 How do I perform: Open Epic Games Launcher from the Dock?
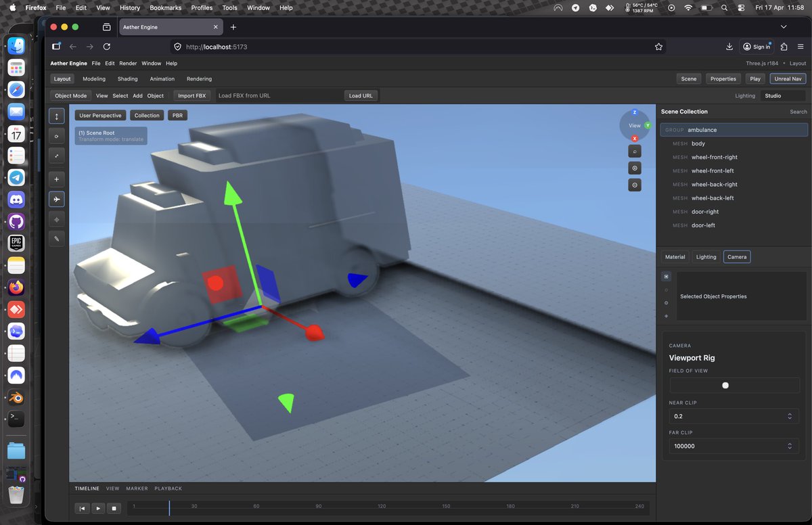tap(16, 244)
